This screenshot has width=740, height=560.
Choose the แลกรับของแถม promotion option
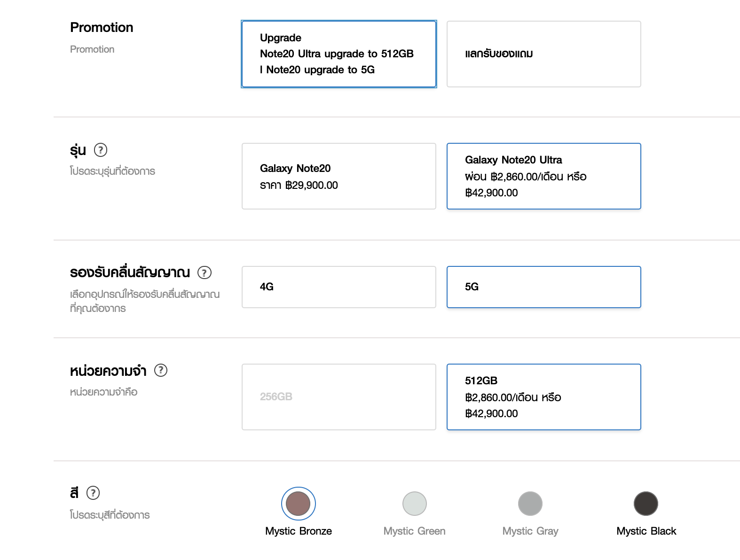(543, 54)
